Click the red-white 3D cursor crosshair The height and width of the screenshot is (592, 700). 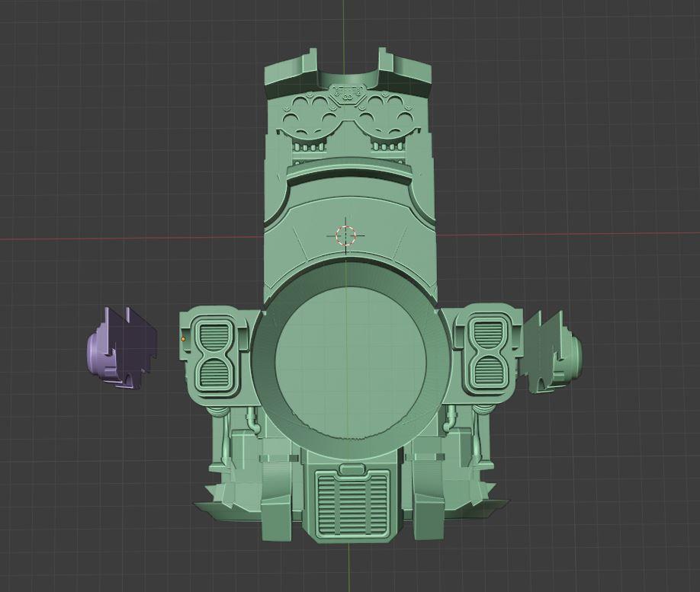345,235
